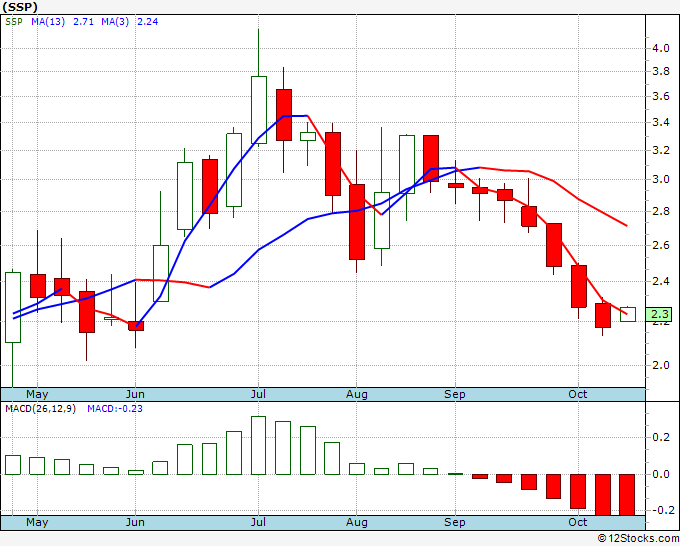
Task: Click the 2.0 price axis label
Action: pos(661,365)
